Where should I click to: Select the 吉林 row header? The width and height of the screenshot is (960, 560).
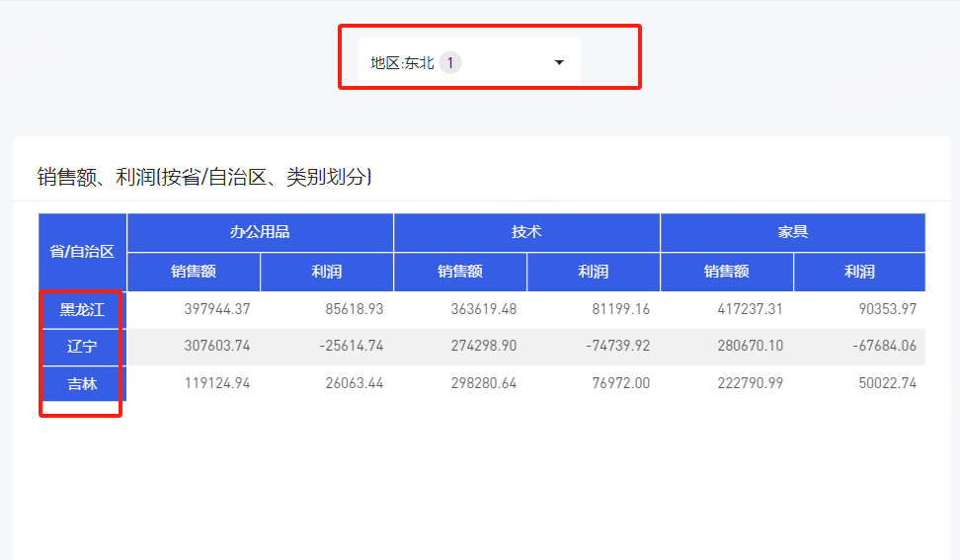(x=83, y=383)
